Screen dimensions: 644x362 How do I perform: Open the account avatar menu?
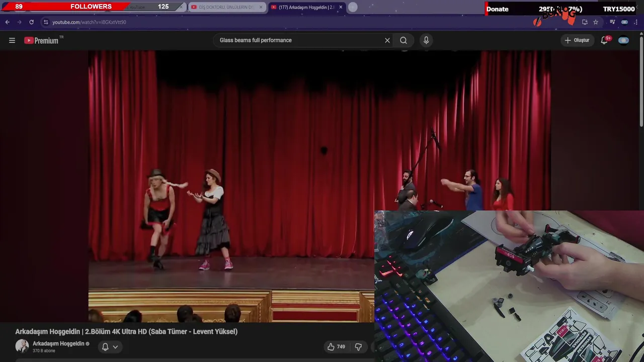coord(623,40)
